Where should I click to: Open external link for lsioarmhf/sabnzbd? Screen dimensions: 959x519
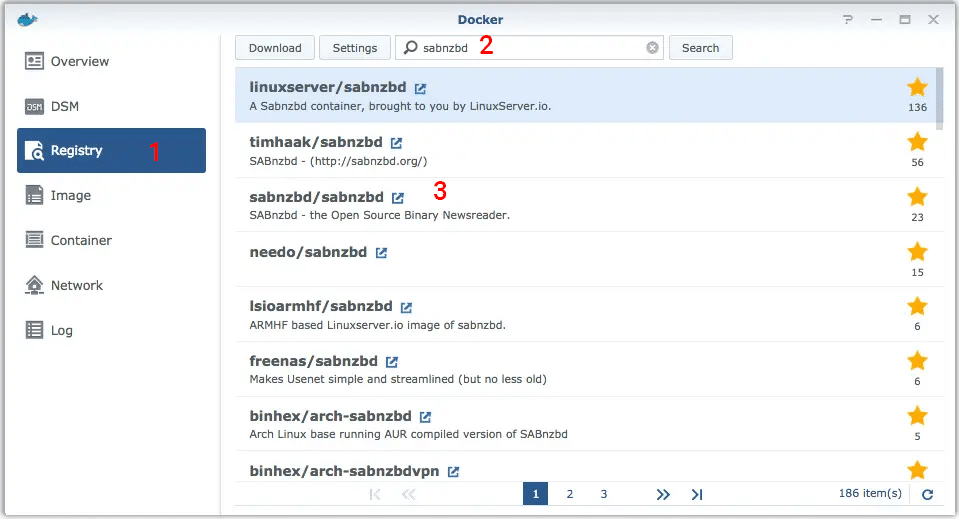pyautogui.click(x=406, y=307)
